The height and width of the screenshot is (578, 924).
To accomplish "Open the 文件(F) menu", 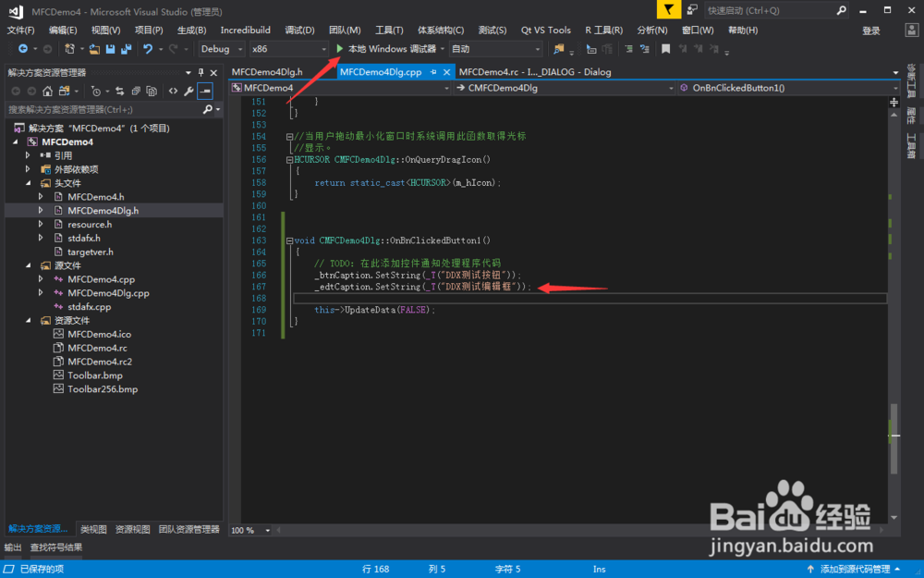I will click(x=20, y=31).
